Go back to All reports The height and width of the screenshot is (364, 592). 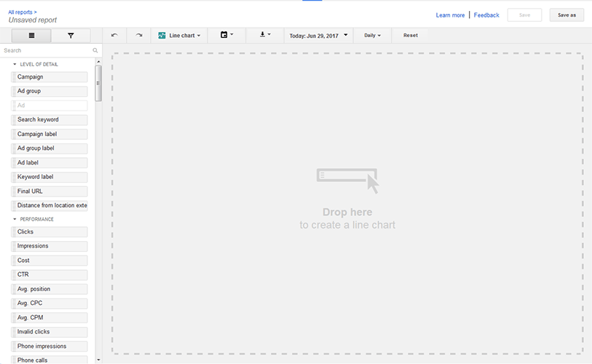[x=23, y=12]
